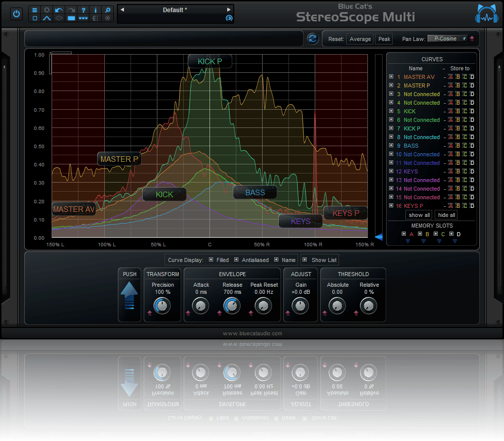Select the BASS curve name in list

pyautogui.click(x=411, y=146)
